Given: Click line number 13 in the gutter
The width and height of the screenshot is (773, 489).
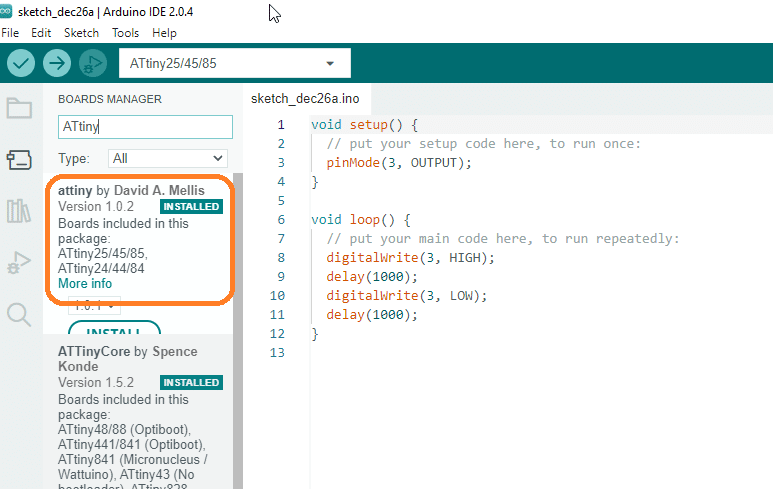Looking at the screenshot, I should [x=278, y=353].
